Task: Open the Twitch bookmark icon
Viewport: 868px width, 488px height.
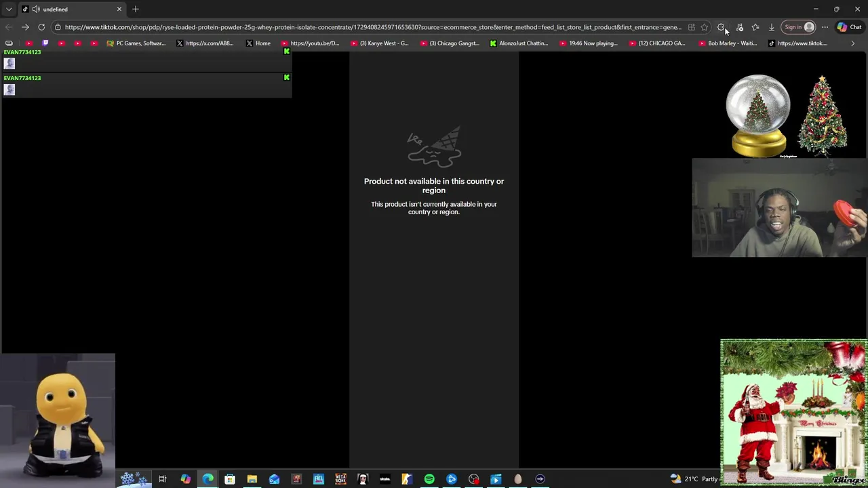Action: [45, 43]
